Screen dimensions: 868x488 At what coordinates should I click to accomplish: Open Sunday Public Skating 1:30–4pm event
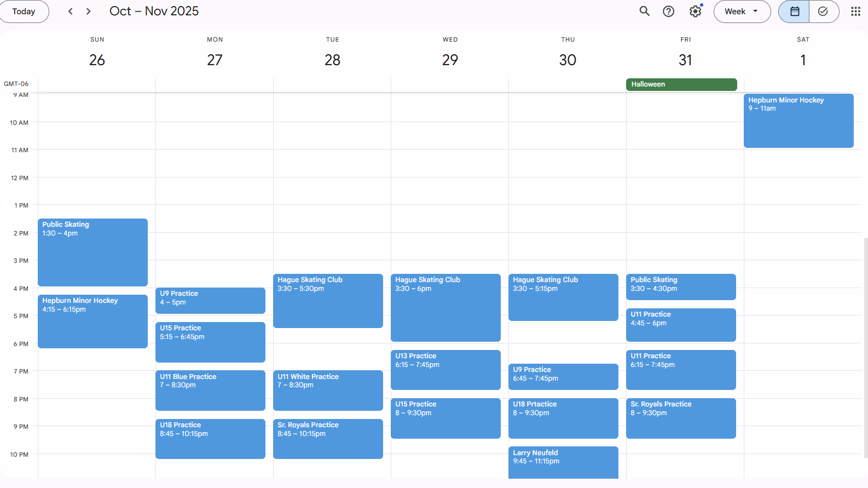(x=92, y=252)
